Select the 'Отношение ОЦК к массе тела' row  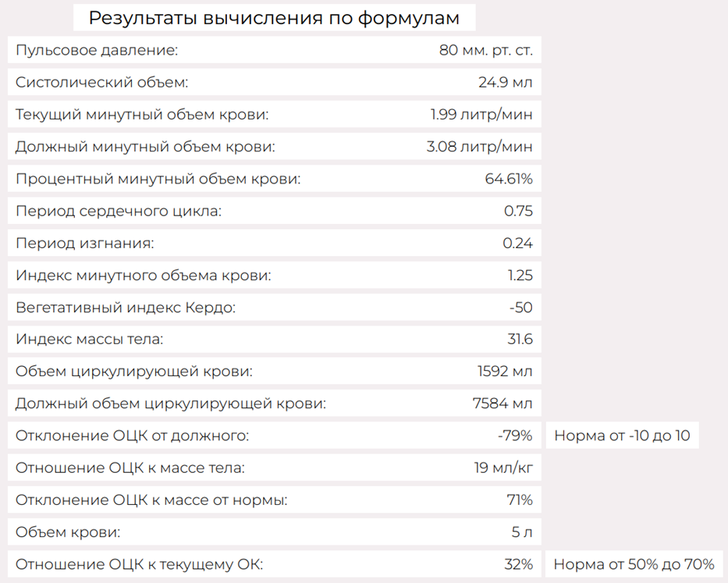tap(275, 467)
